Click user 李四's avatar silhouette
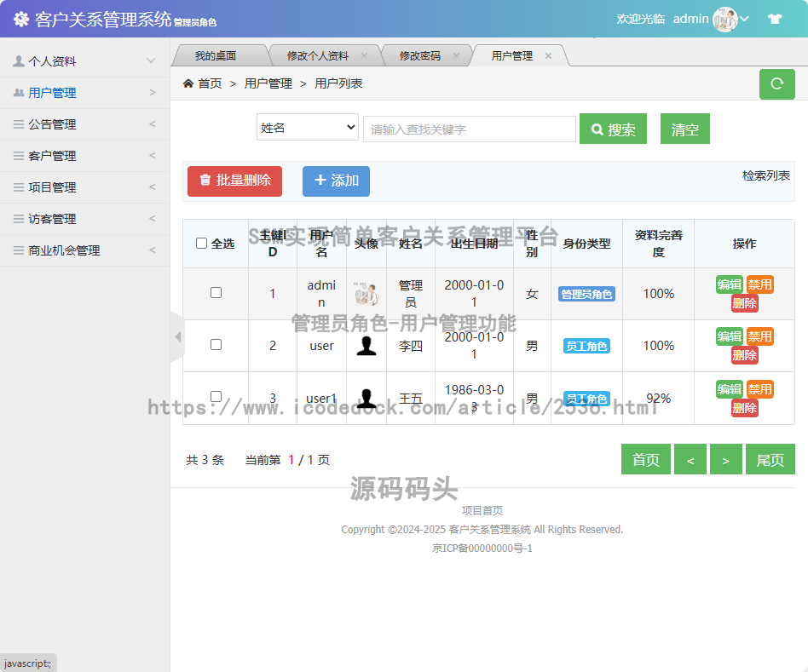The image size is (808, 672). pos(366,346)
